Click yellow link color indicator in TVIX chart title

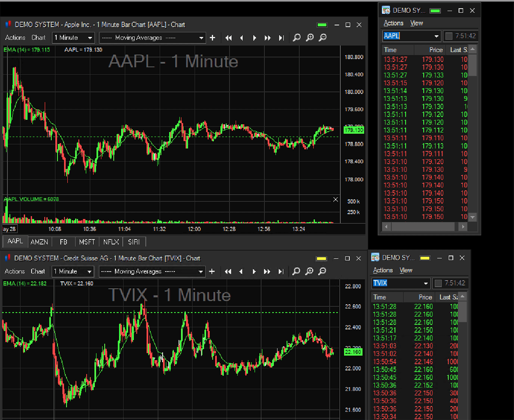pyautogui.click(x=322, y=259)
